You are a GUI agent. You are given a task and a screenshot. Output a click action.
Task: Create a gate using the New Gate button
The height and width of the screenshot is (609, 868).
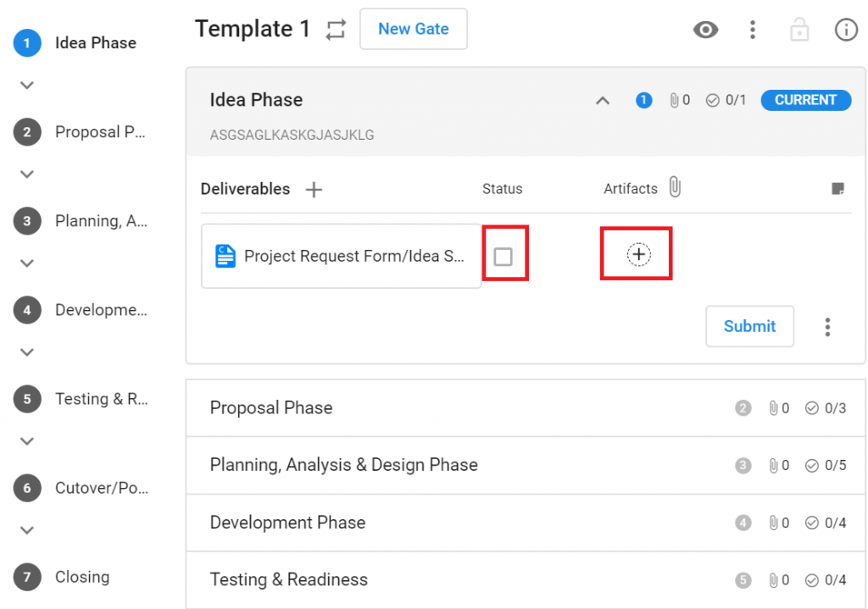413,28
